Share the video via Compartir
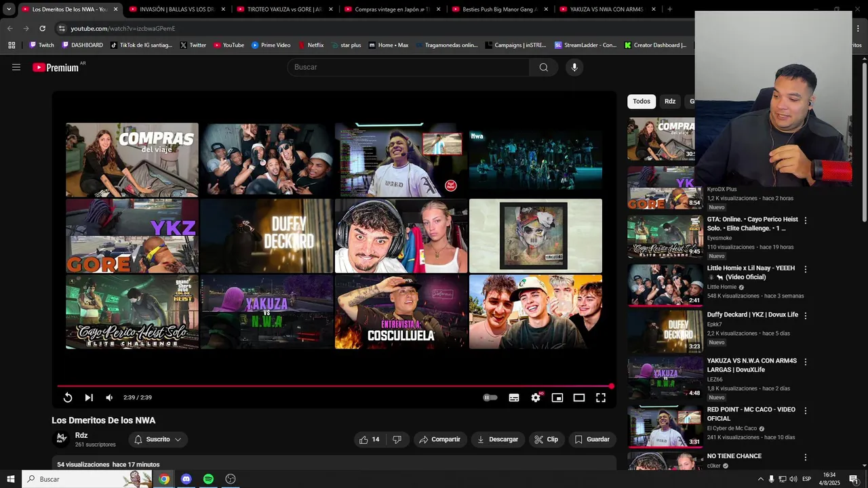The height and width of the screenshot is (488, 868). coord(440,439)
